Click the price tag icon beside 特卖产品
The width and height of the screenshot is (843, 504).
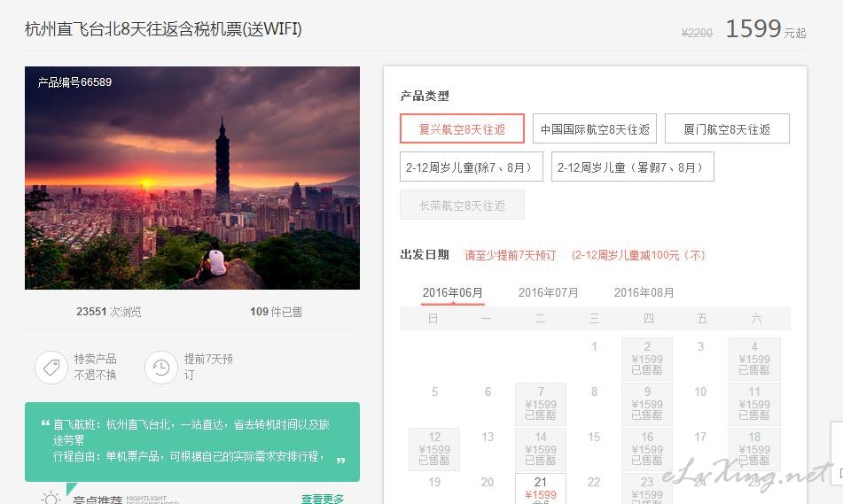51,368
